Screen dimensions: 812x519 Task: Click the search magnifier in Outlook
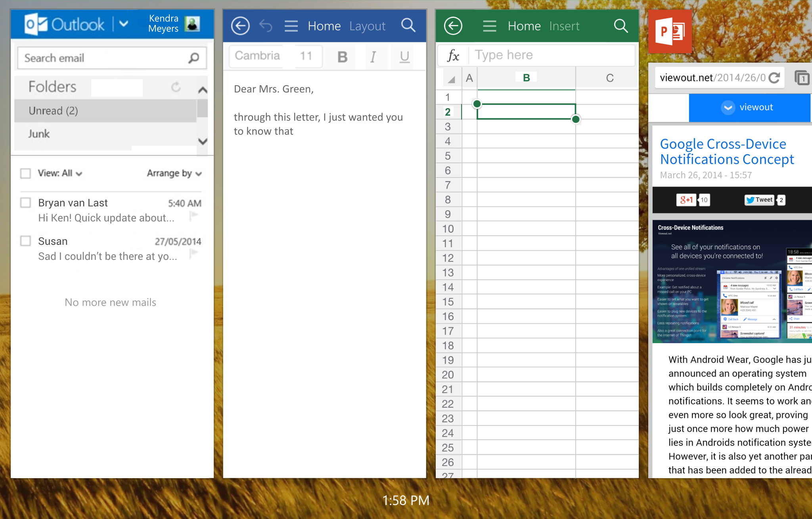click(193, 58)
